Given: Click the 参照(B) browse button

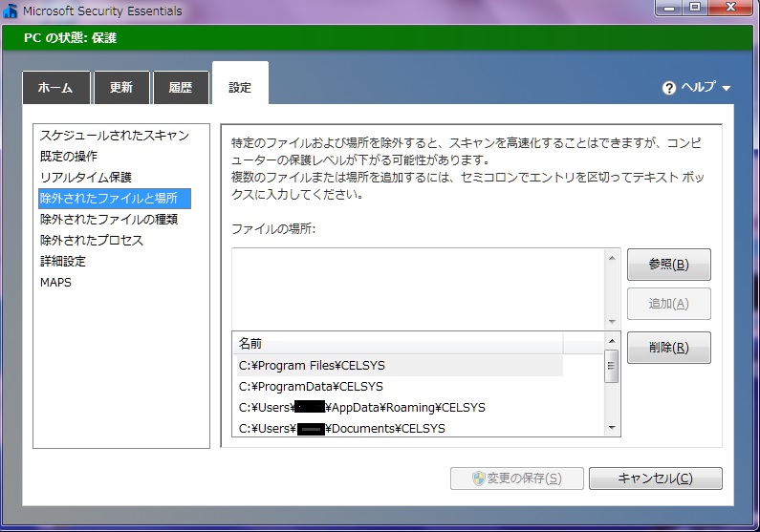Looking at the screenshot, I should [x=669, y=265].
